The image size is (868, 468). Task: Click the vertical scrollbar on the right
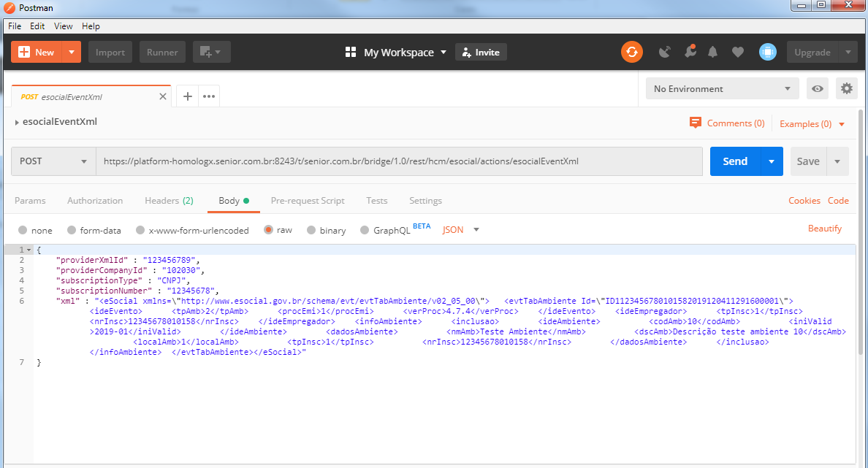click(x=860, y=232)
